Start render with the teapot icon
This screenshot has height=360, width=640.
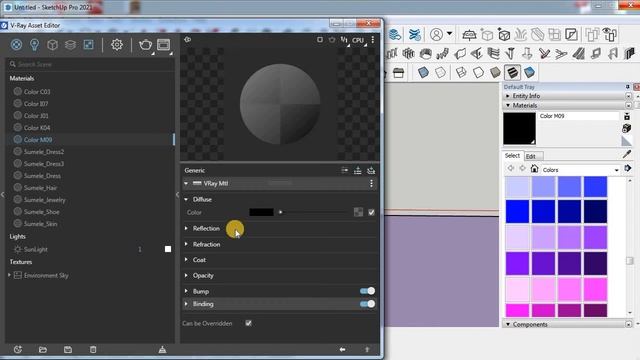click(145, 44)
